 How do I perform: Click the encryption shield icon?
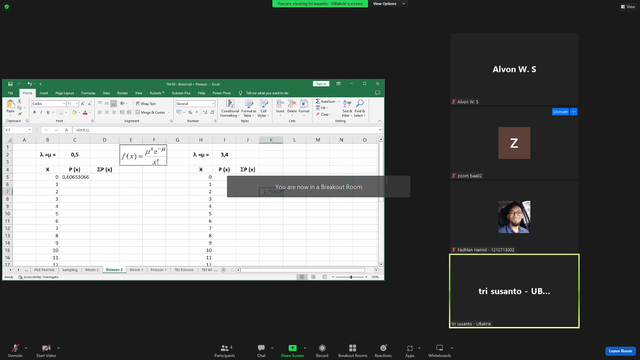pyautogui.click(x=7, y=7)
